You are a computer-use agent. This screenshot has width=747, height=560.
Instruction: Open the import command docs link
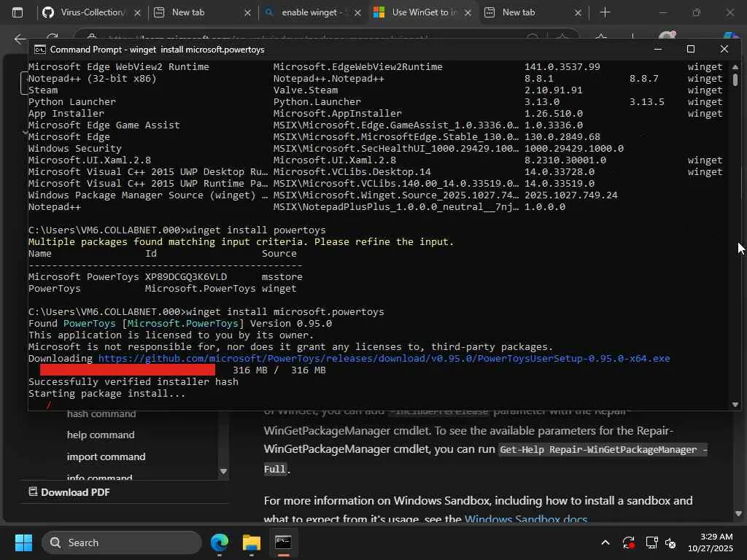click(x=106, y=456)
